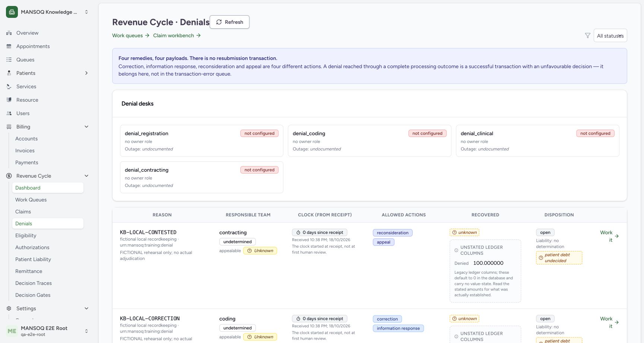Click the Services sidebar icon
644x343 pixels.
(9, 86)
